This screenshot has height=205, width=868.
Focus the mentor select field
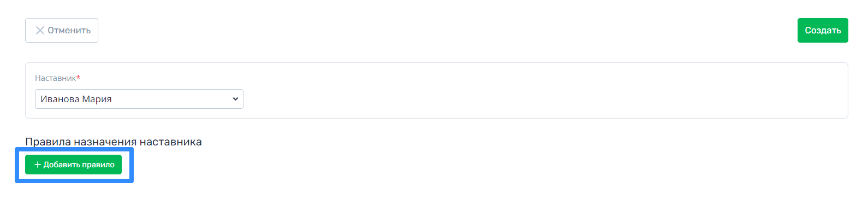click(x=139, y=99)
